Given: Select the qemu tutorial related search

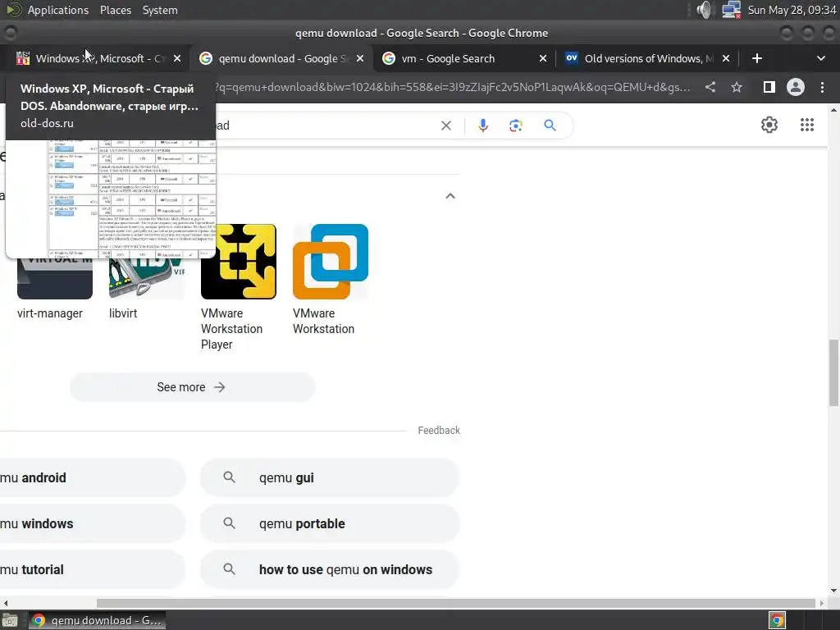Looking at the screenshot, I should pos(93,569).
